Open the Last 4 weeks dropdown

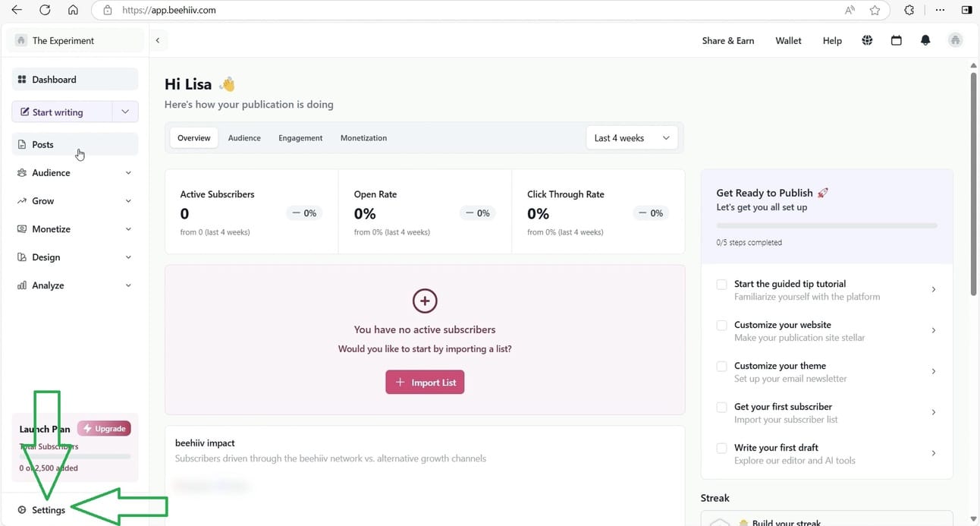click(x=632, y=137)
